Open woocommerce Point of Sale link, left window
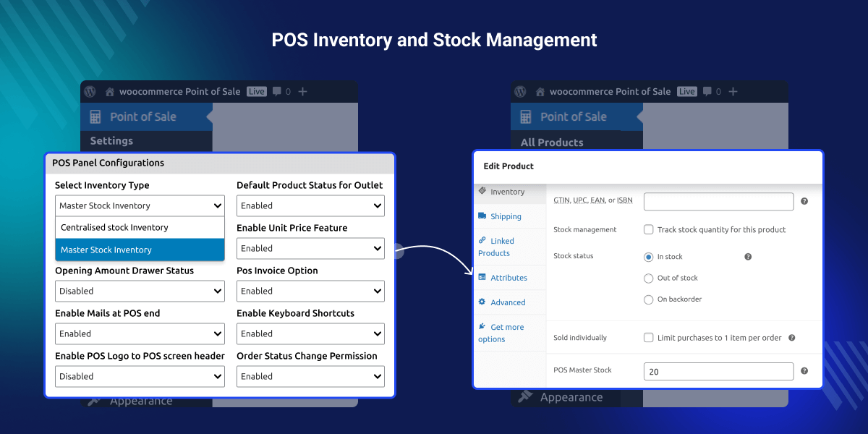 (x=179, y=92)
